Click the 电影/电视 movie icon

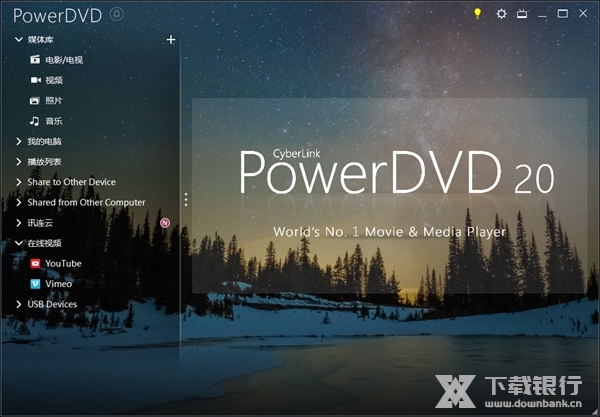35,60
